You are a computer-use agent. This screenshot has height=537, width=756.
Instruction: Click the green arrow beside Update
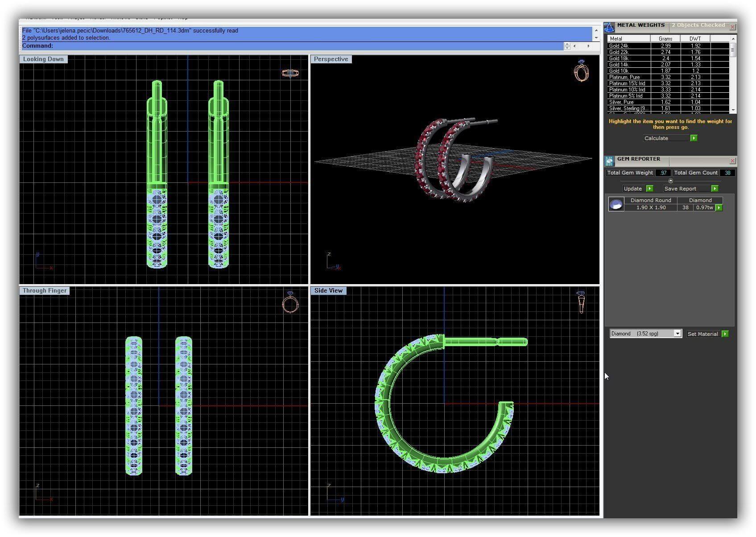pos(649,189)
